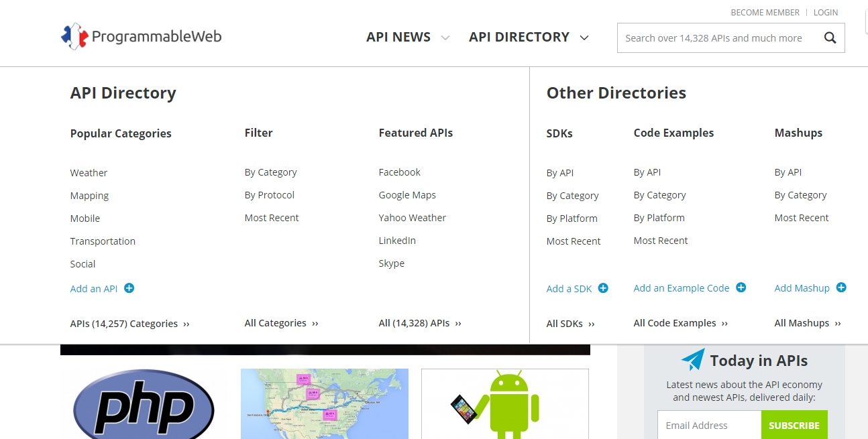This screenshot has height=439, width=868.
Task: Click the Email Address field
Action: 709,426
